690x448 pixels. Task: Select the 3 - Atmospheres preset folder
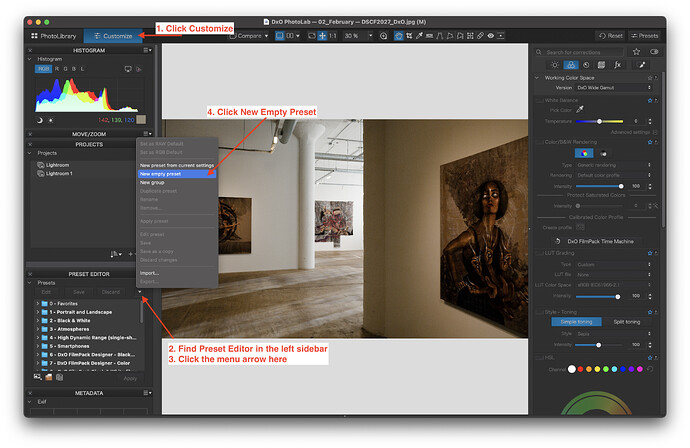click(69, 329)
